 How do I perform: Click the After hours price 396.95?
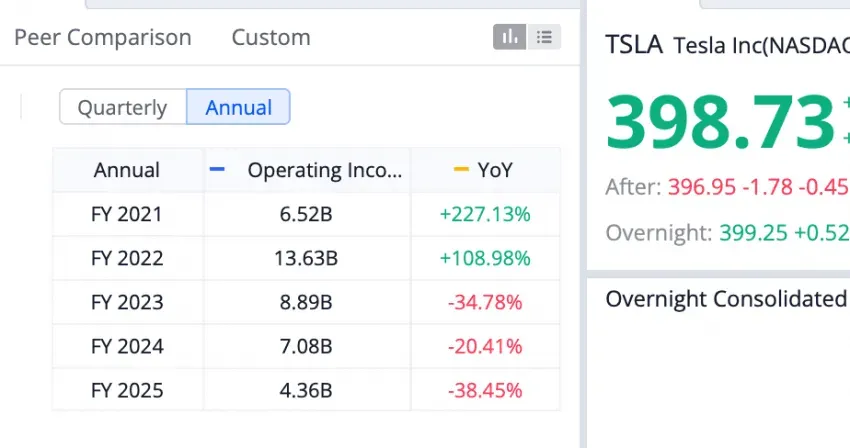point(701,187)
